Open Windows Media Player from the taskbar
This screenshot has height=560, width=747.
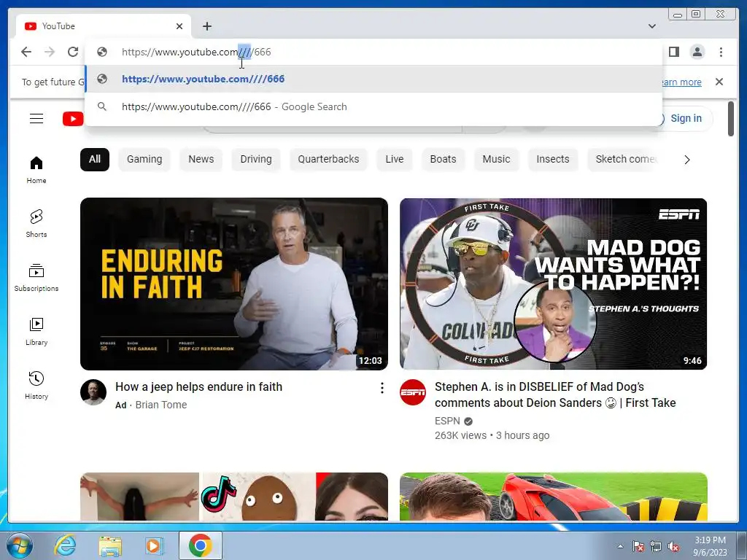[x=154, y=545]
